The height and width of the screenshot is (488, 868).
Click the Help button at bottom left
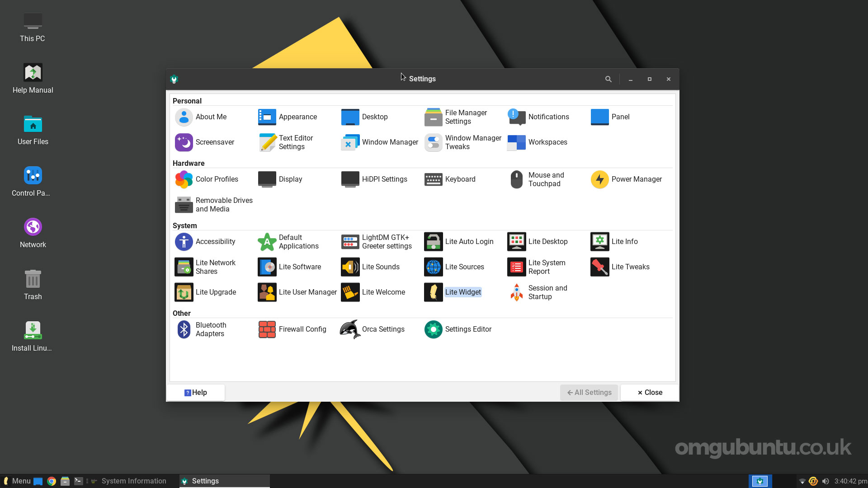coord(195,392)
